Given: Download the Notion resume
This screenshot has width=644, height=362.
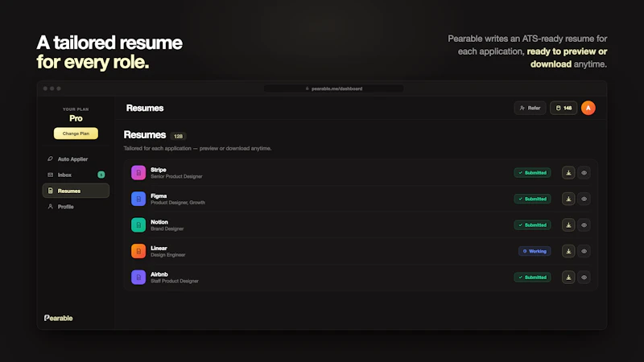Looking at the screenshot, I should (x=568, y=225).
